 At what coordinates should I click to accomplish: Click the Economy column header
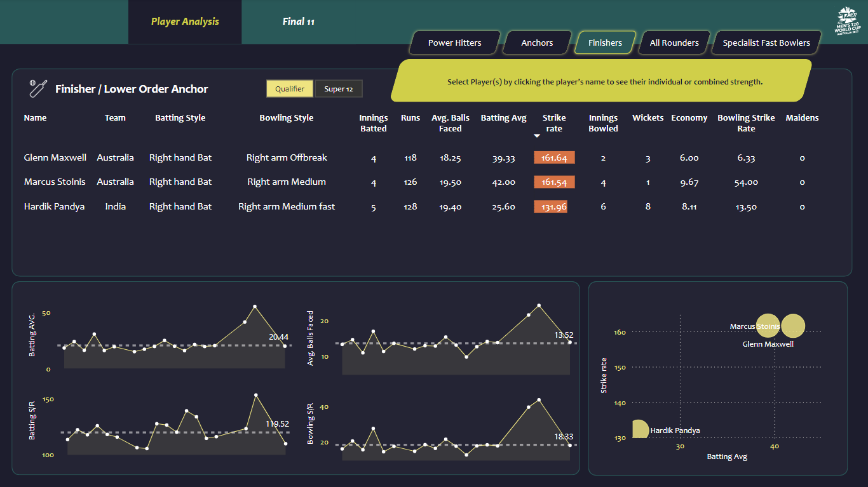coord(689,118)
